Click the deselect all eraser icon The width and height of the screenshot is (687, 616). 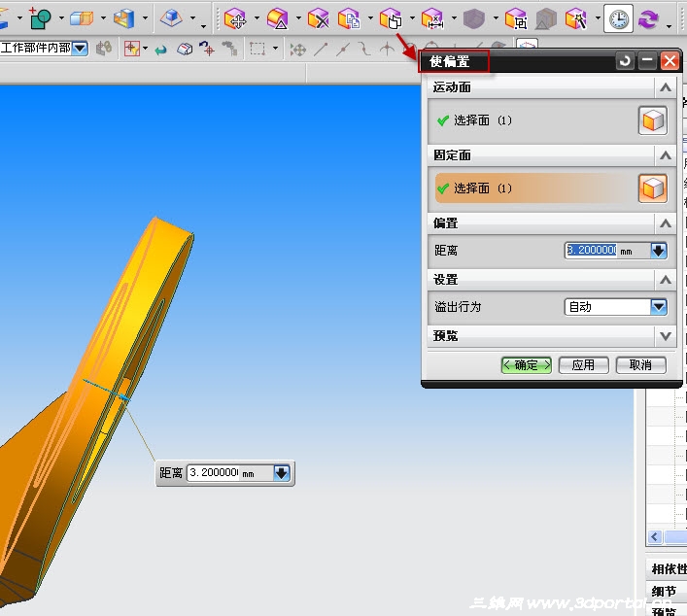click(185, 49)
